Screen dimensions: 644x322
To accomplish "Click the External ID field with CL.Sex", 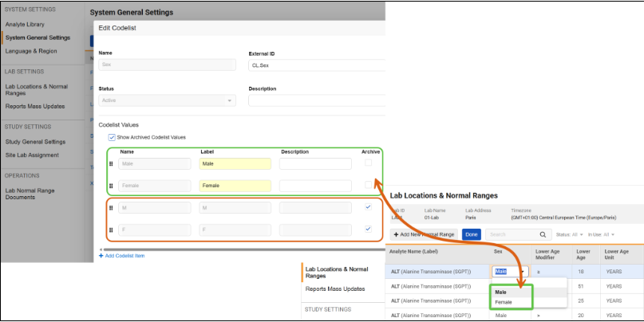I will [x=317, y=65].
